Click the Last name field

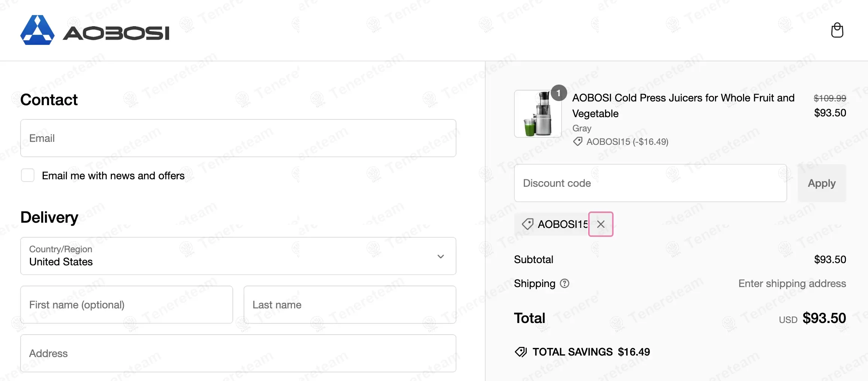click(350, 305)
